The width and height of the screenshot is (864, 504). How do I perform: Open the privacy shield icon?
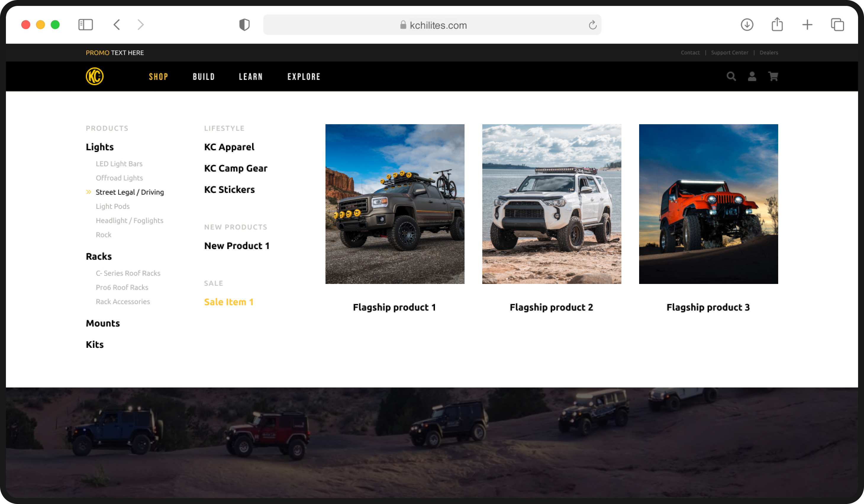point(244,25)
